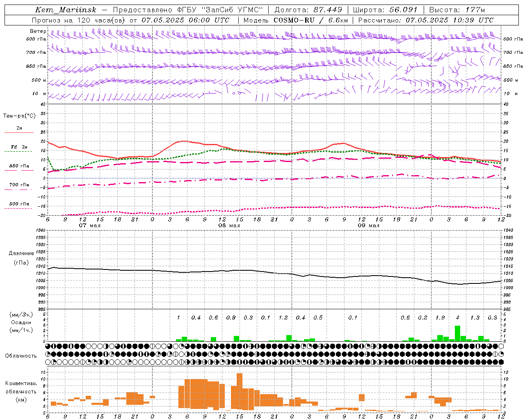Click the 'Рассчитано: 07.05.2025 10:39 UTC' text

coord(426,20)
